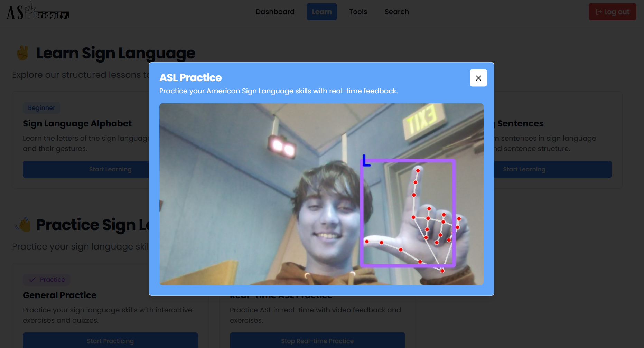Click the waving hand emoji icon

click(23, 225)
